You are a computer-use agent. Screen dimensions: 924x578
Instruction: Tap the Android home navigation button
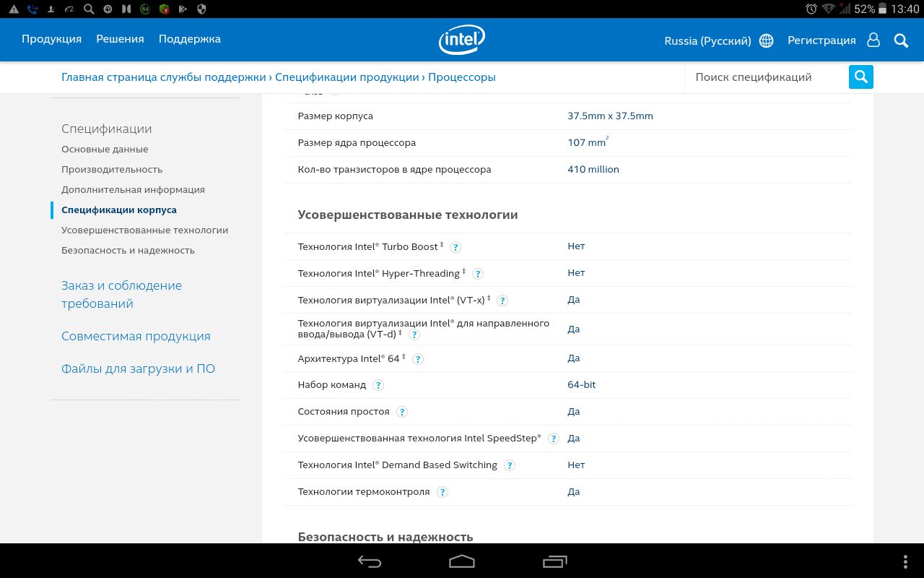[462, 561]
